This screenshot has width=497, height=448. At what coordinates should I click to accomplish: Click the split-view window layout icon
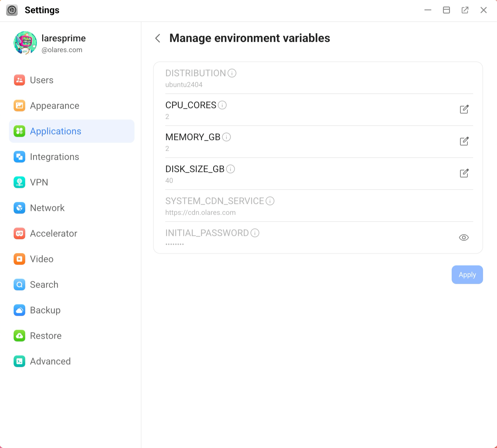coord(446,10)
